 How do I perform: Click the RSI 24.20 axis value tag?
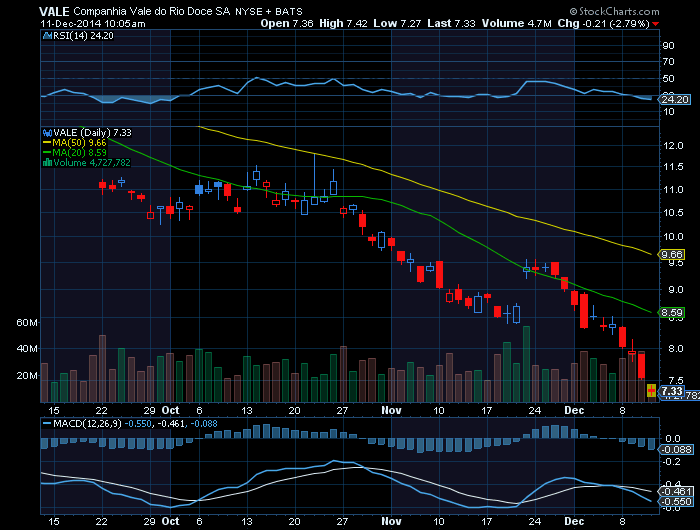[674, 99]
